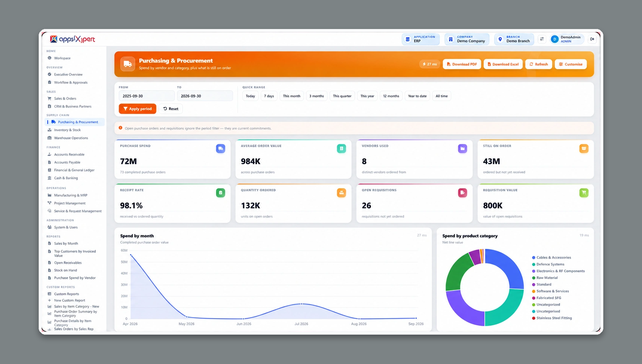Open the Company Demo Company selector

467,39
